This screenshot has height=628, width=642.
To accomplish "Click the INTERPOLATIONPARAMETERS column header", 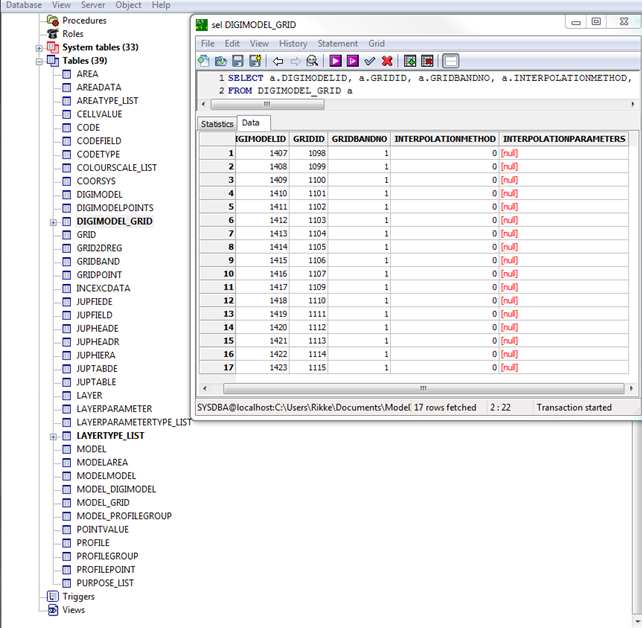I will coord(564,139).
